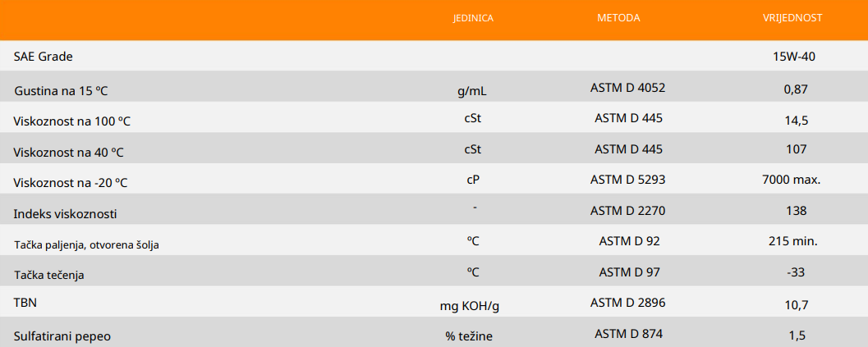Image resolution: width=868 pixels, height=347 pixels.
Task: Click the ASTM D 5293 method cell
Action: [x=627, y=179]
